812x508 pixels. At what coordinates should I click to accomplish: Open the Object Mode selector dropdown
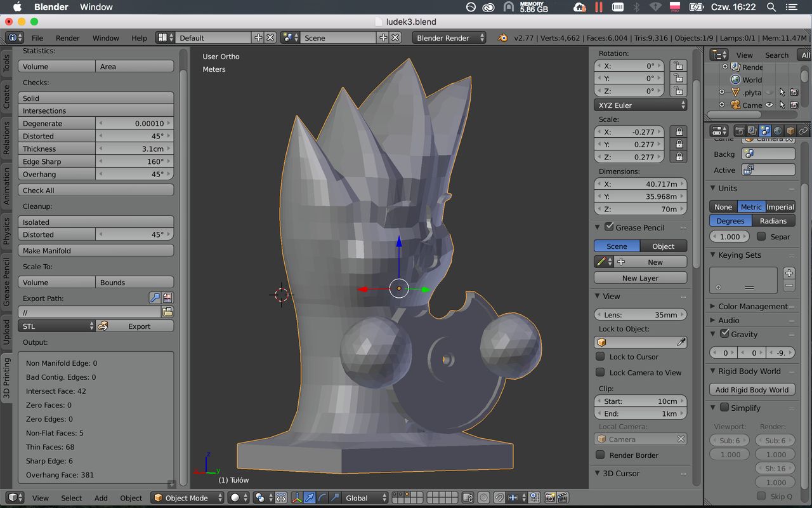[187, 498]
